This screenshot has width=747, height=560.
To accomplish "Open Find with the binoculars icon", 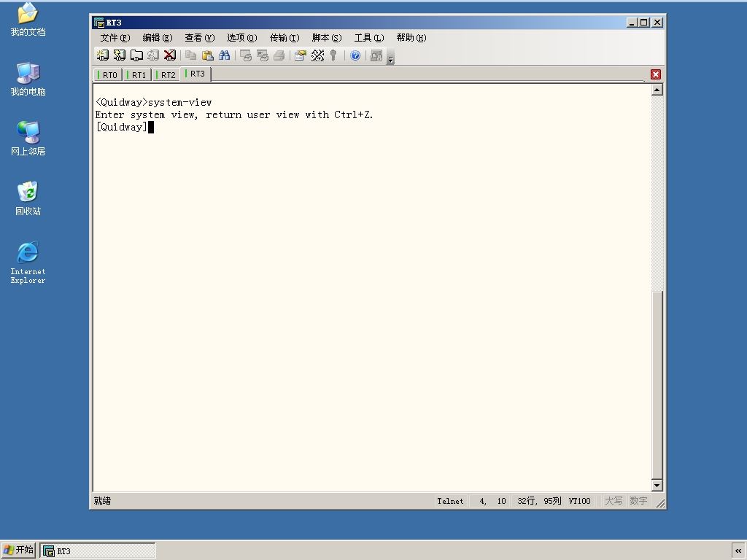I will (225, 55).
